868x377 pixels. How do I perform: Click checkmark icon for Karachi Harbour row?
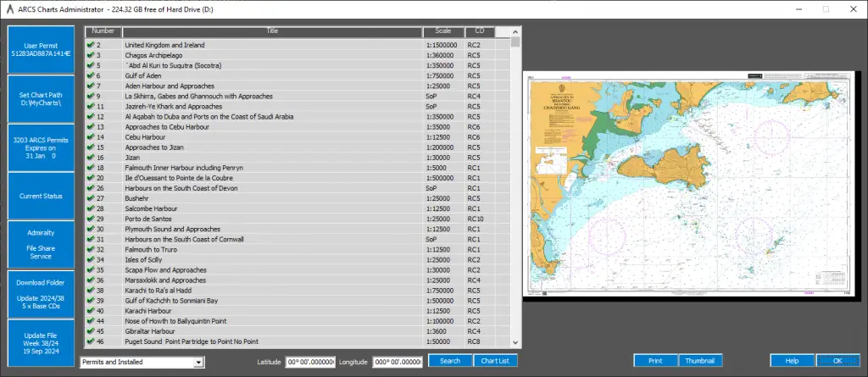coord(91,311)
